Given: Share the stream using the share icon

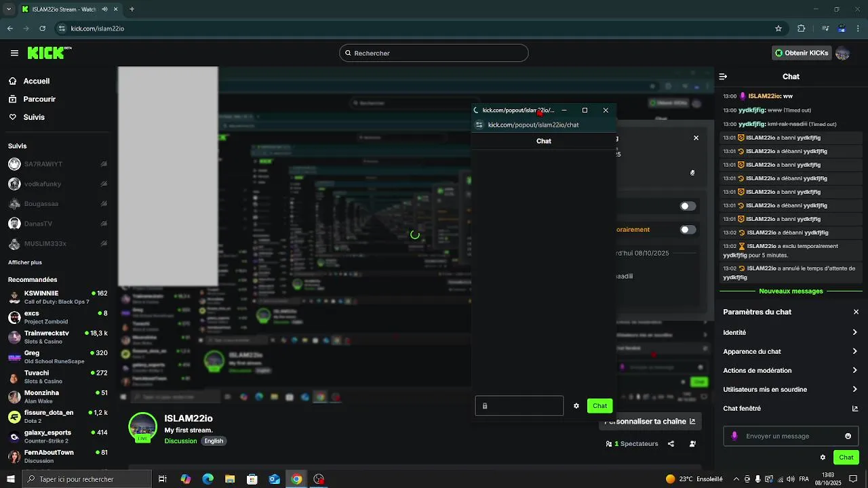Looking at the screenshot, I should pyautogui.click(x=671, y=444).
